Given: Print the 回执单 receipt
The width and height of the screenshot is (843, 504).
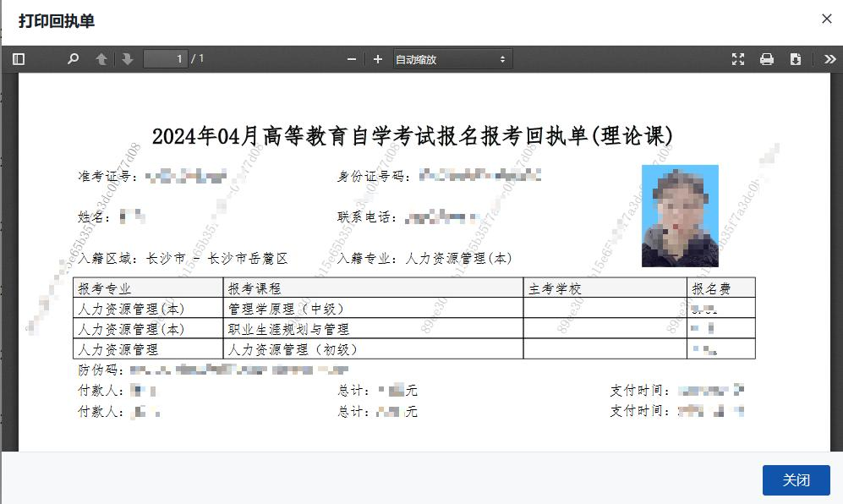Looking at the screenshot, I should (768, 59).
